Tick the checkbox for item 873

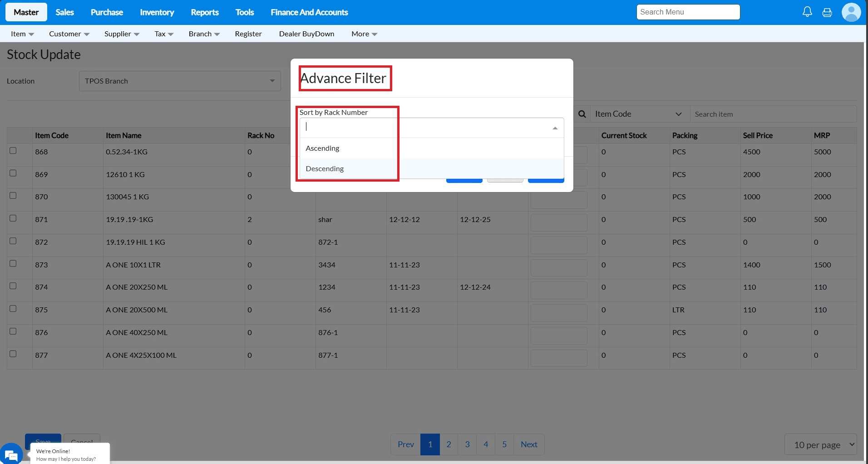coord(13,263)
